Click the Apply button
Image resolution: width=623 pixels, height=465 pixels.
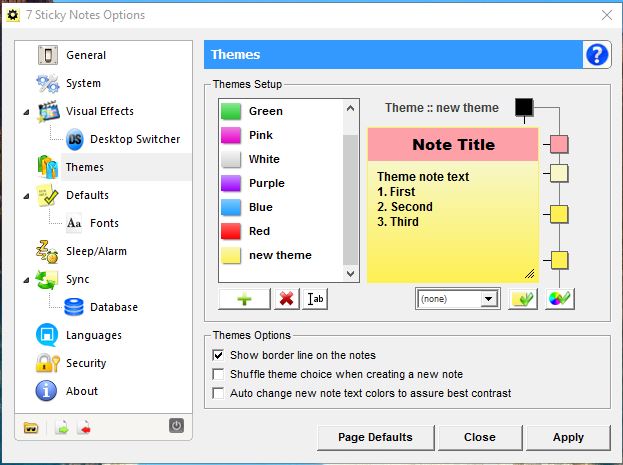pyautogui.click(x=568, y=438)
